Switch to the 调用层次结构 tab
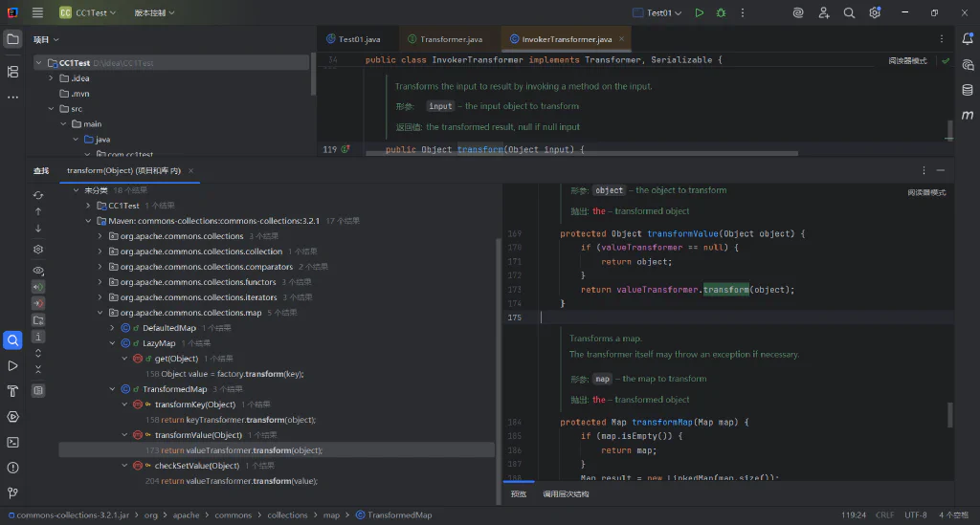The image size is (980, 525). [x=566, y=493]
